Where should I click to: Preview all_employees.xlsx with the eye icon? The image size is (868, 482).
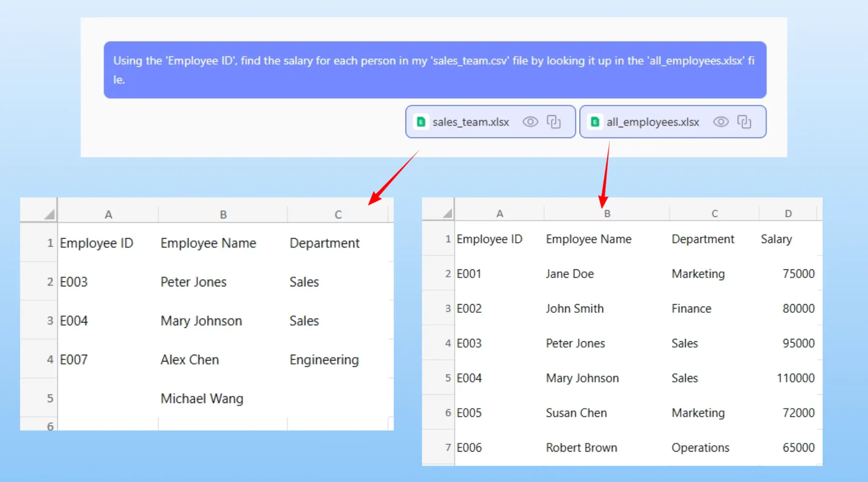coord(720,122)
